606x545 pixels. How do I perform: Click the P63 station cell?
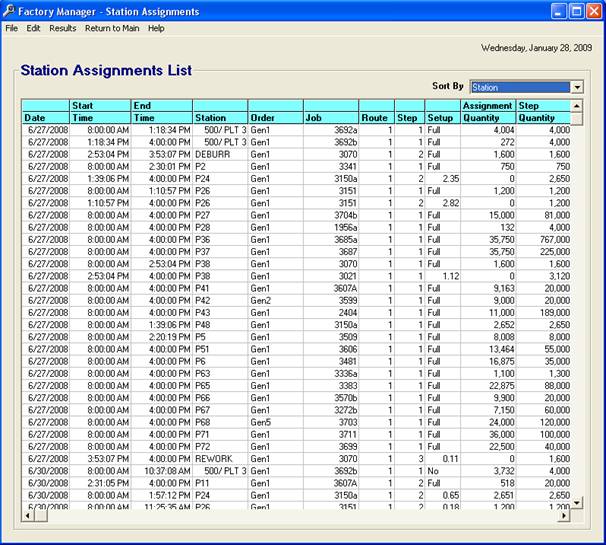tap(220, 373)
